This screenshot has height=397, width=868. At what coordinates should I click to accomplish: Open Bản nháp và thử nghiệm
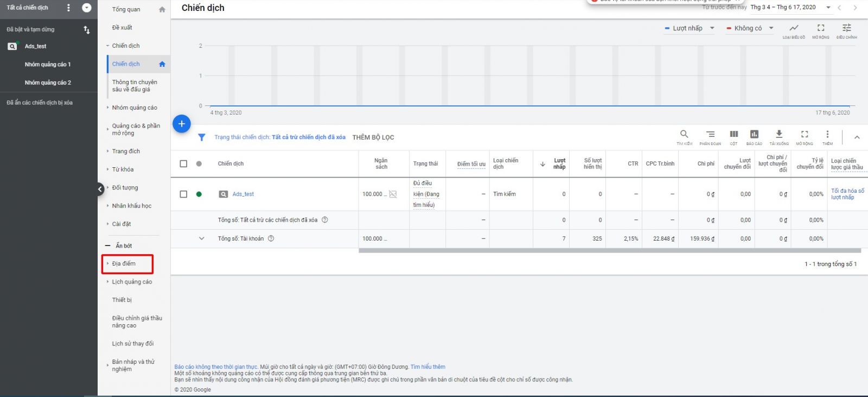click(x=133, y=366)
